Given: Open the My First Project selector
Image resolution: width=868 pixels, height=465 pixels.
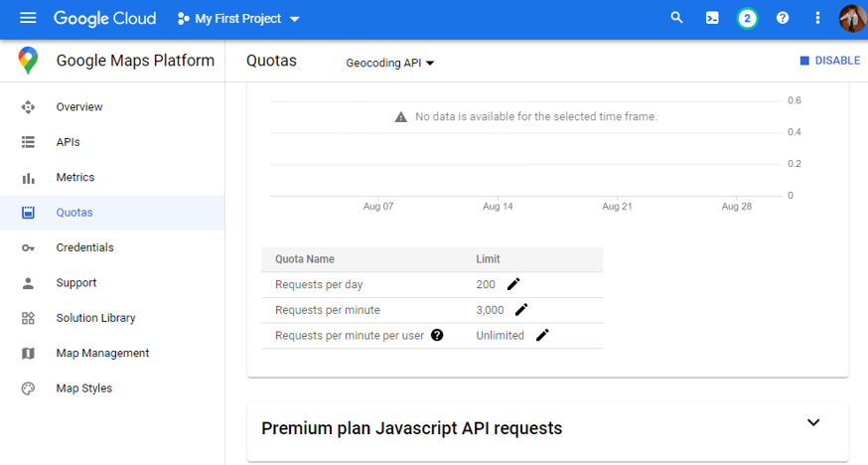Looking at the screenshot, I should pyautogui.click(x=238, y=19).
